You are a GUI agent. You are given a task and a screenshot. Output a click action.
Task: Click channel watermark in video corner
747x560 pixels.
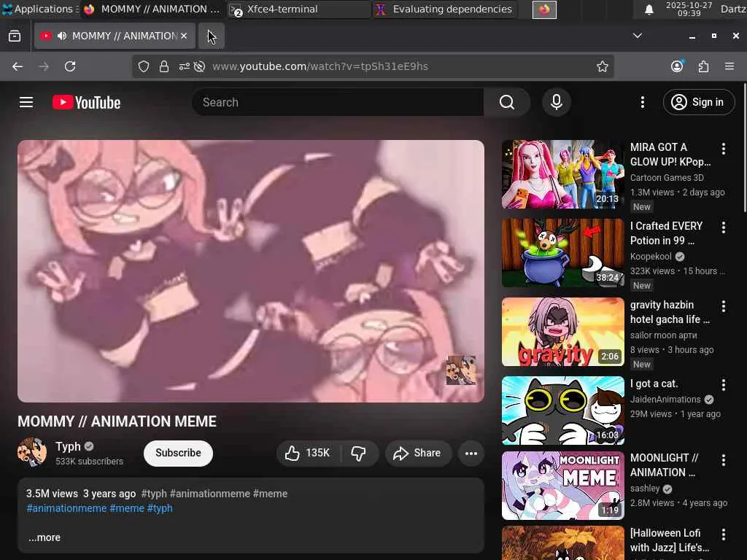(x=461, y=370)
